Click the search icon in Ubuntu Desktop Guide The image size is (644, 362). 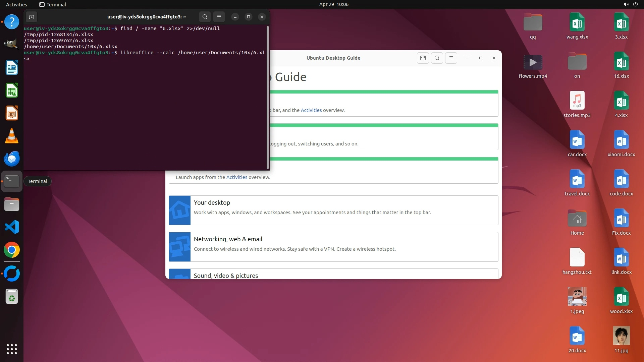coord(437,58)
